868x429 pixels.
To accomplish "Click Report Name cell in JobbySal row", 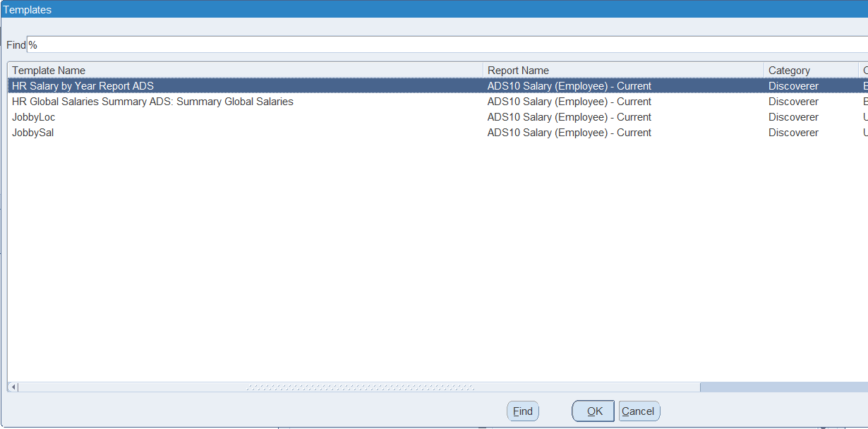I will (569, 133).
